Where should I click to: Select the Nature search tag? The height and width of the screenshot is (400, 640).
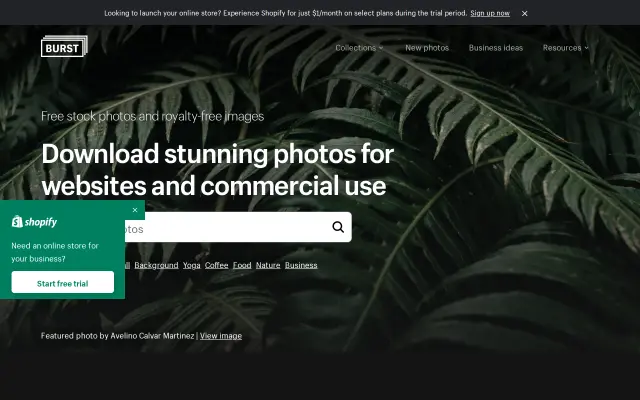(268, 265)
